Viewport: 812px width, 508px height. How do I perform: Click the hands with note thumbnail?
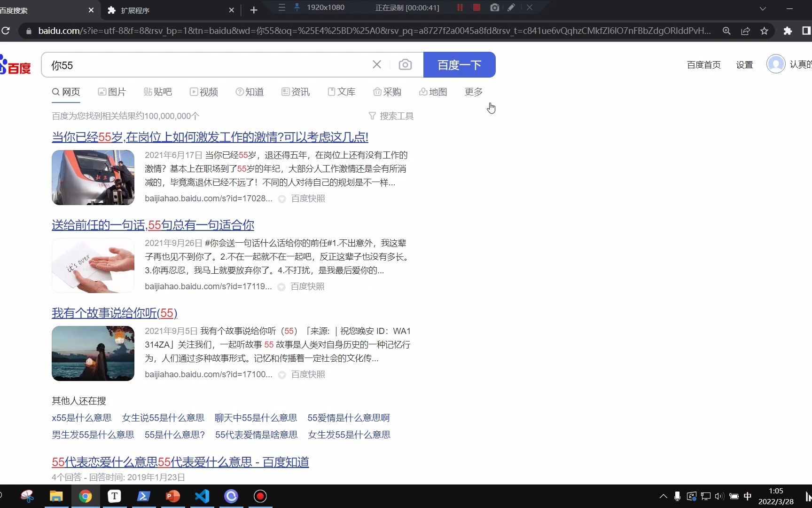click(93, 265)
